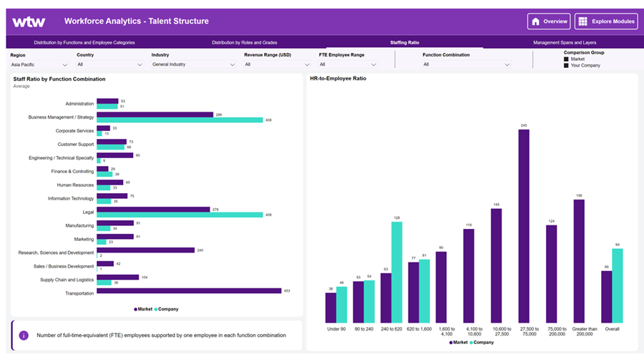644x362 pixels.
Task: Click the Customer Support row label
Action: click(76, 145)
